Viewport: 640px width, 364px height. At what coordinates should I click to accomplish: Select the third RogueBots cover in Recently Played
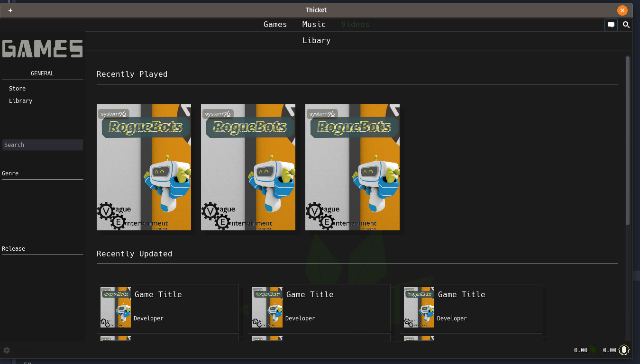(x=352, y=167)
